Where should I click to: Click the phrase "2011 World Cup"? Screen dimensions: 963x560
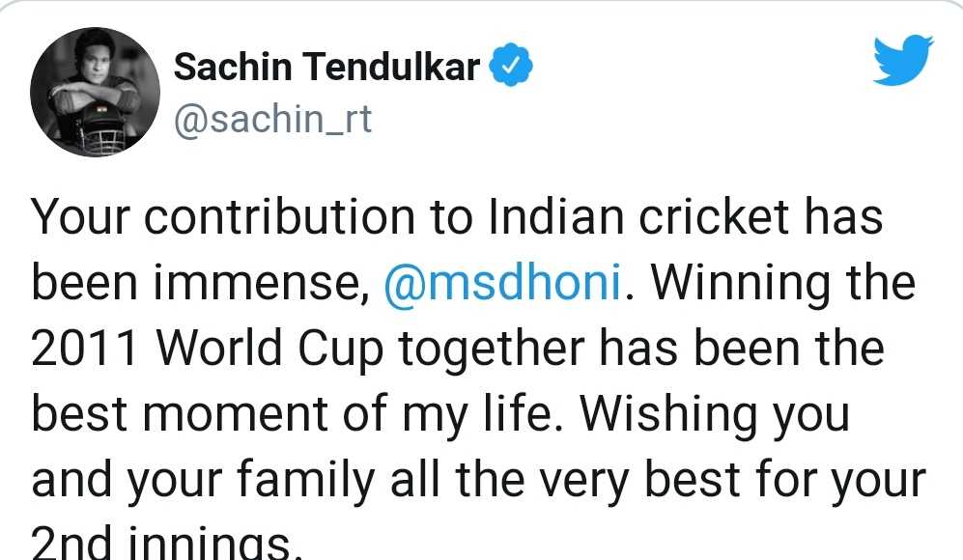point(208,349)
